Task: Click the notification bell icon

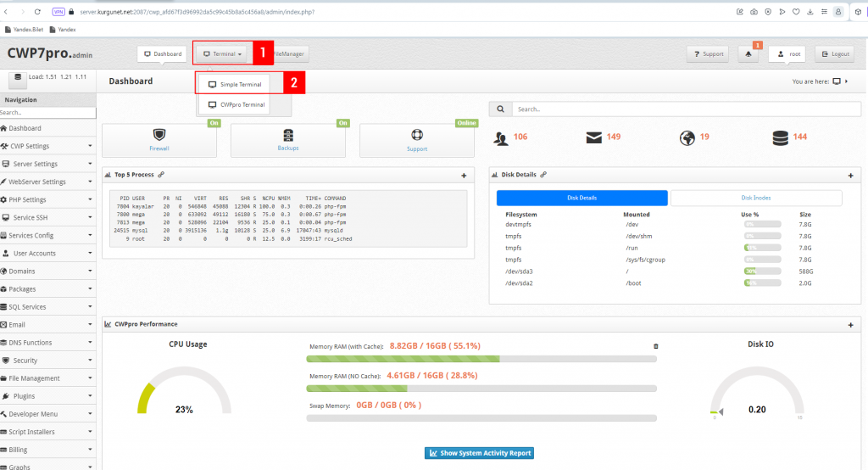Action: tap(748, 53)
